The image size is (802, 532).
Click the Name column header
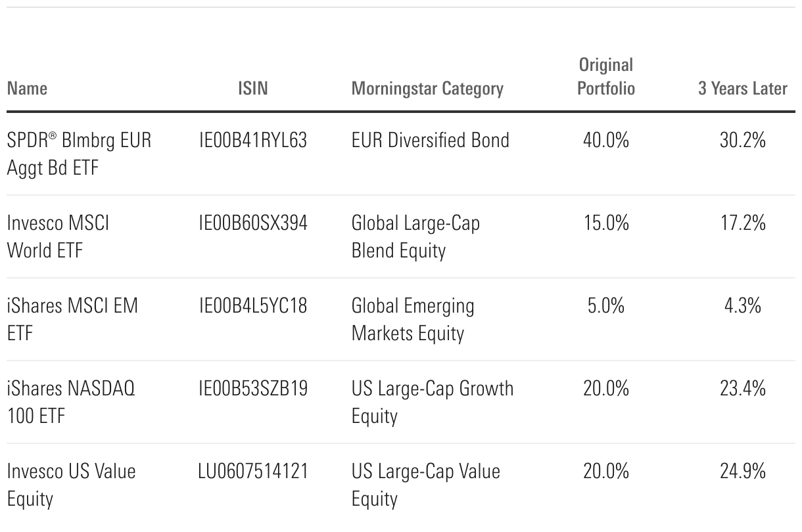pos(28,88)
